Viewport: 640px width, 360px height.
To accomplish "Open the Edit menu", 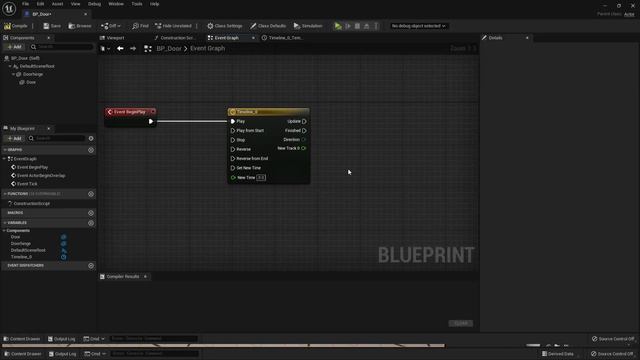I will (40, 4).
